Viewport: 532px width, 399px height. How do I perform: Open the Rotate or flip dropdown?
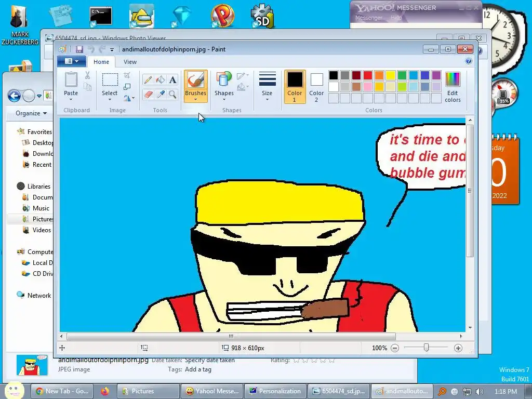click(x=129, y=98)
